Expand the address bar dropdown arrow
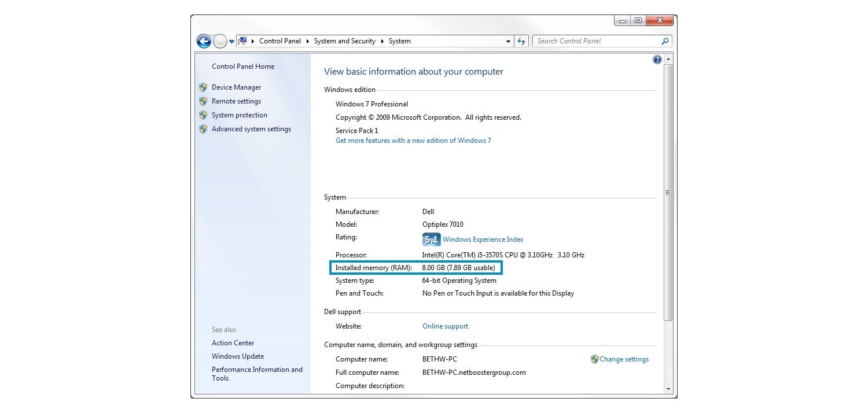This screenshot has height=413, width=868. click(x=508, y=41)
